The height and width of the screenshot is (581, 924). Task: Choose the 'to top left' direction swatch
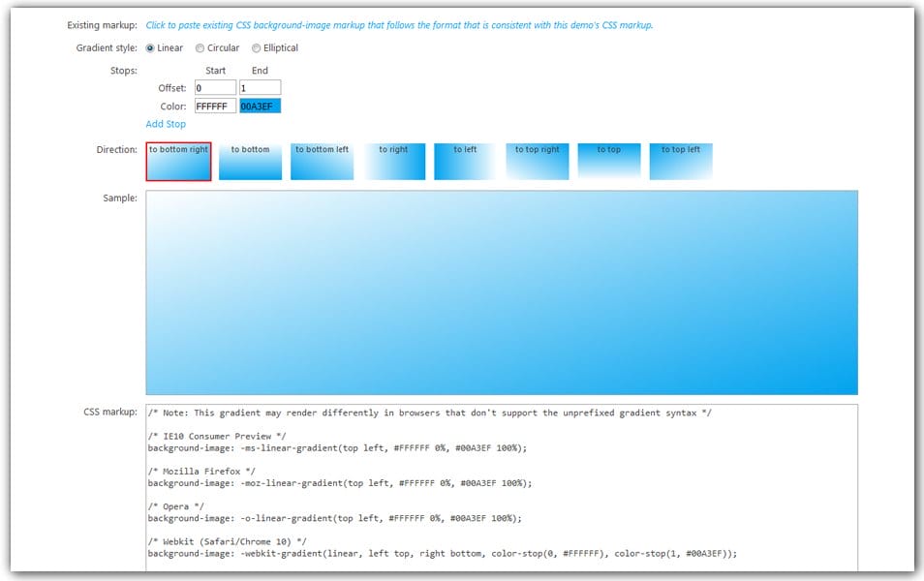coord(680,162)
